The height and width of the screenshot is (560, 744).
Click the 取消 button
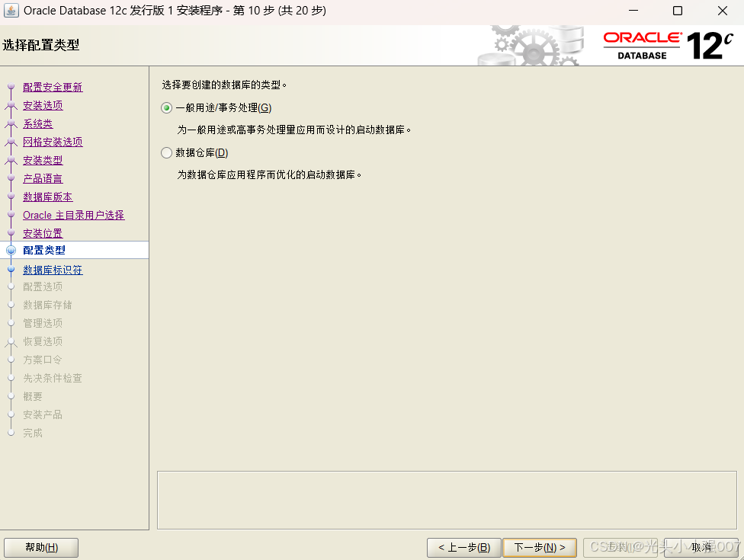tap(700, 547)
